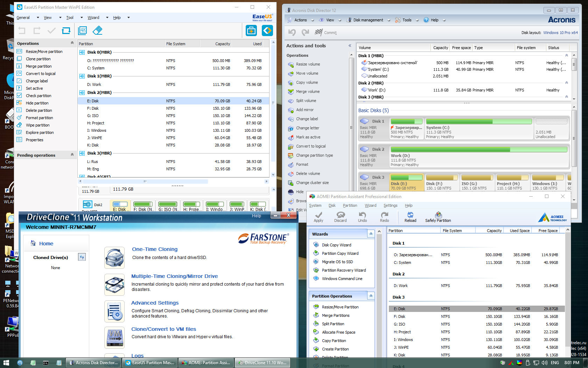
Task: Open Acronis Actions menu
Action: pyautogui.click(x=300, y=20)
